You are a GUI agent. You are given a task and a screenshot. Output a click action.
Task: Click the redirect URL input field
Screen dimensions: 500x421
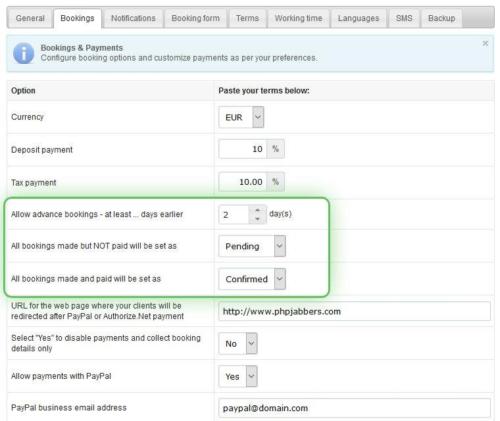pos(354,311)
